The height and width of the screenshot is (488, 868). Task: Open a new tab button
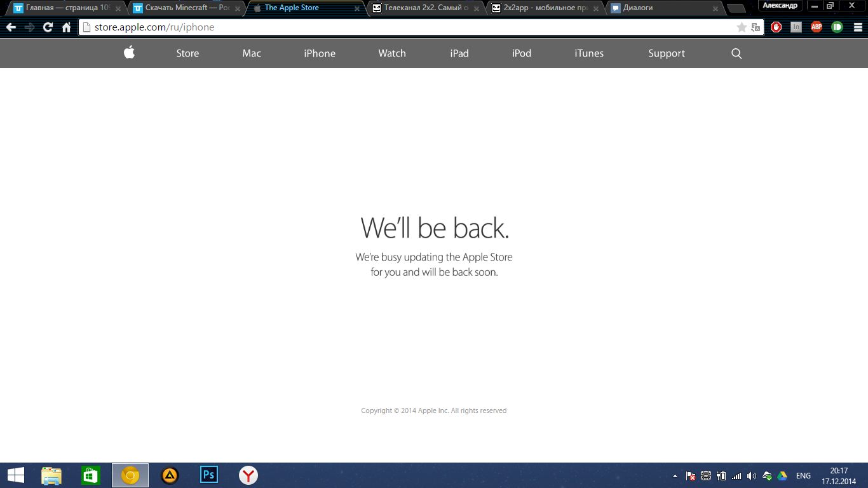click(736, 9)
